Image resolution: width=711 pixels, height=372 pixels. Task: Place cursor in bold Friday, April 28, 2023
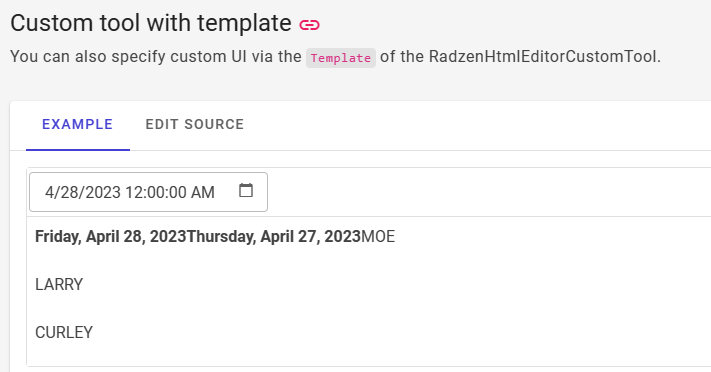(111, 236)
